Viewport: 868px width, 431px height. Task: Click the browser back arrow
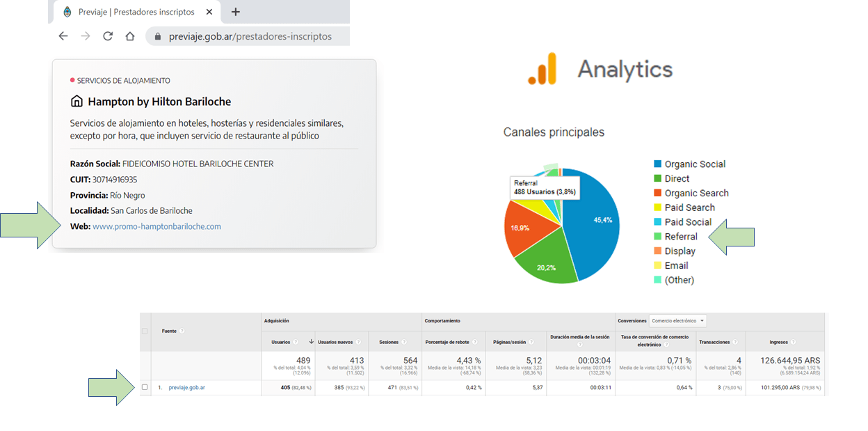tap(63, 36)
